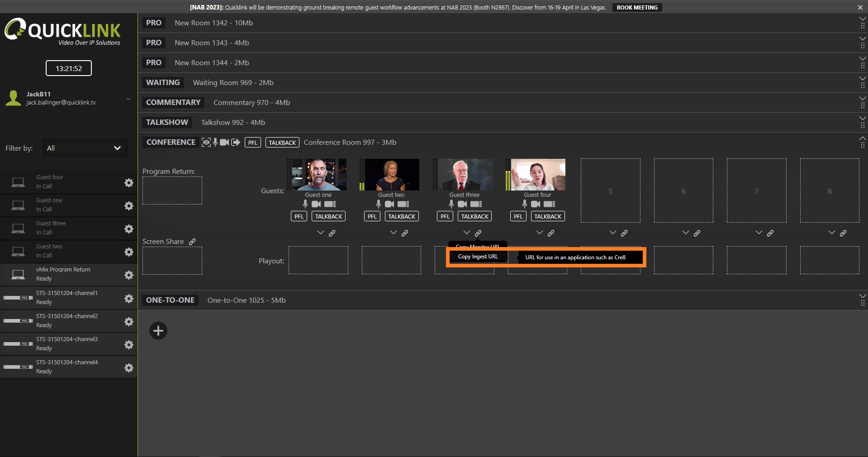This screenshot has width=868, height=457.
Task: Click the link icon under empty slot 8
Action: point(843,233)
